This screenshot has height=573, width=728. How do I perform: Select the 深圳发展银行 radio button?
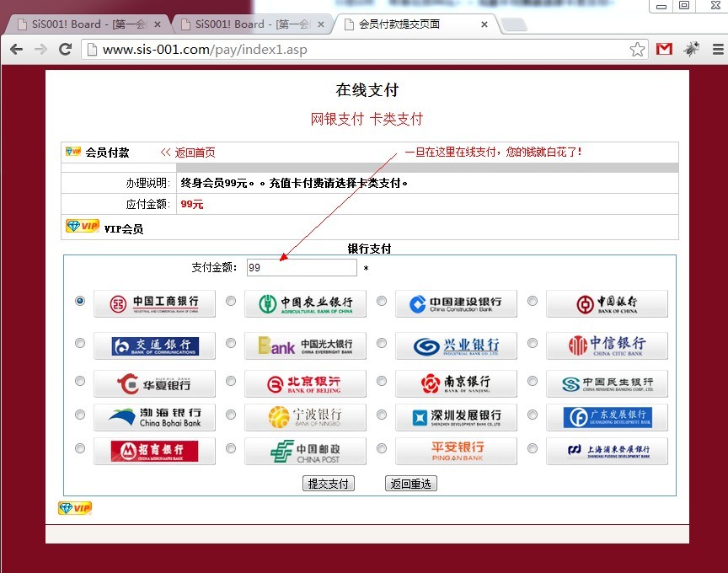[x=382, y=415]
